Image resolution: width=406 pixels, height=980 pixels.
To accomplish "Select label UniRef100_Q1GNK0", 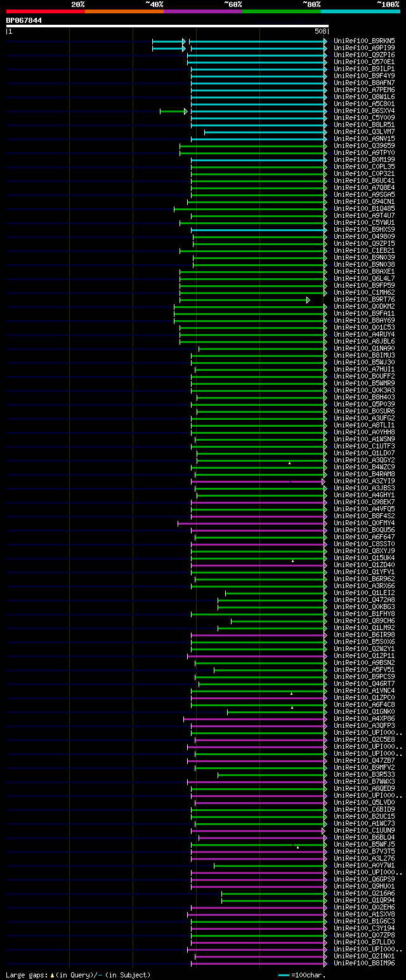I will [x=364, y=711].
